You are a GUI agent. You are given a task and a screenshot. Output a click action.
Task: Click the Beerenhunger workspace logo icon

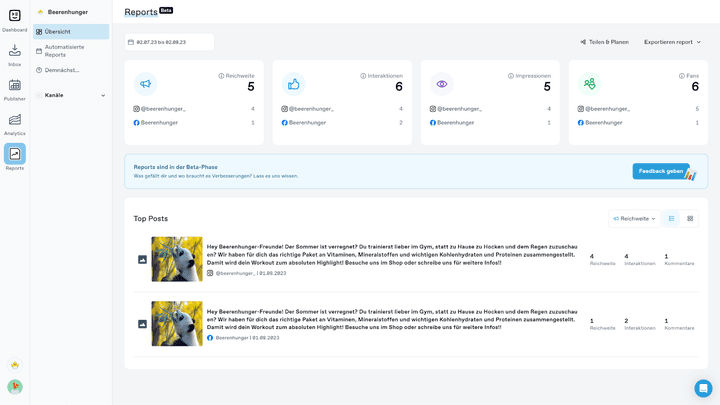[x=40, y=12]
